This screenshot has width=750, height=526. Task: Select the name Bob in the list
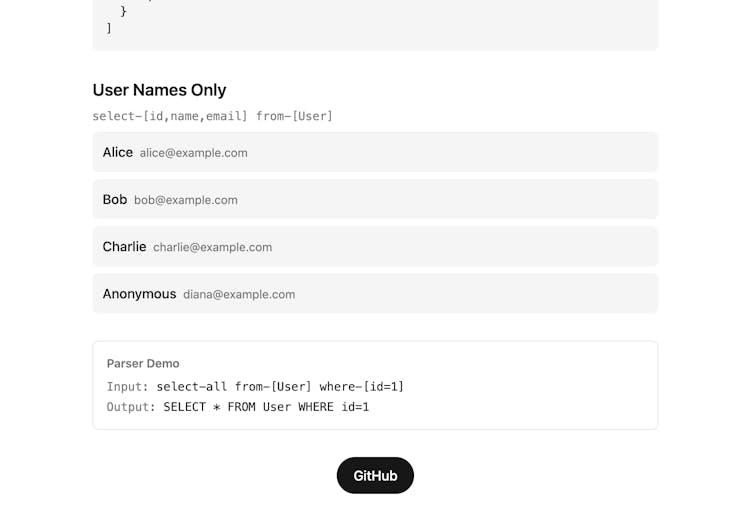[114, 199]
